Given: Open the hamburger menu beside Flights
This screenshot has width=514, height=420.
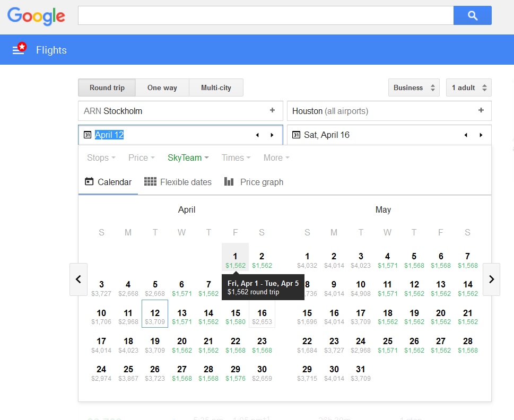Looking at the screenshot, I should (19, 50).
